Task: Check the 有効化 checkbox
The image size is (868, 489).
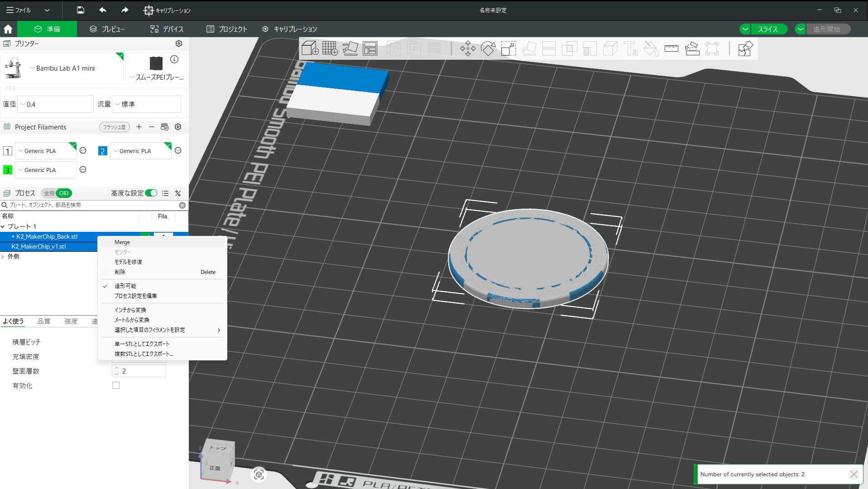Action: 116,385
